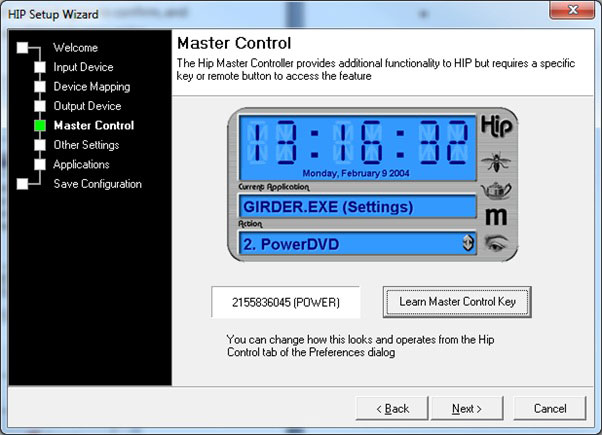
Task: Click the spinner arrows beside 2. PowerDVD
Action: 468,243
